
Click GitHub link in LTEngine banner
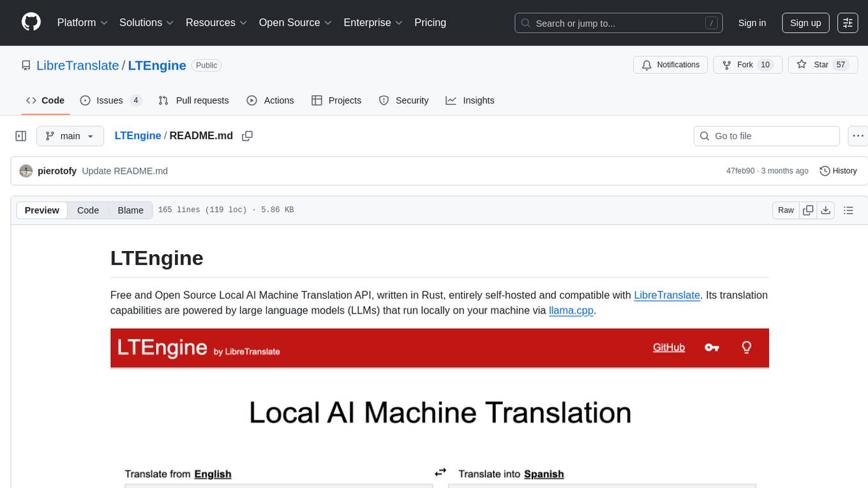coord(669,347)
